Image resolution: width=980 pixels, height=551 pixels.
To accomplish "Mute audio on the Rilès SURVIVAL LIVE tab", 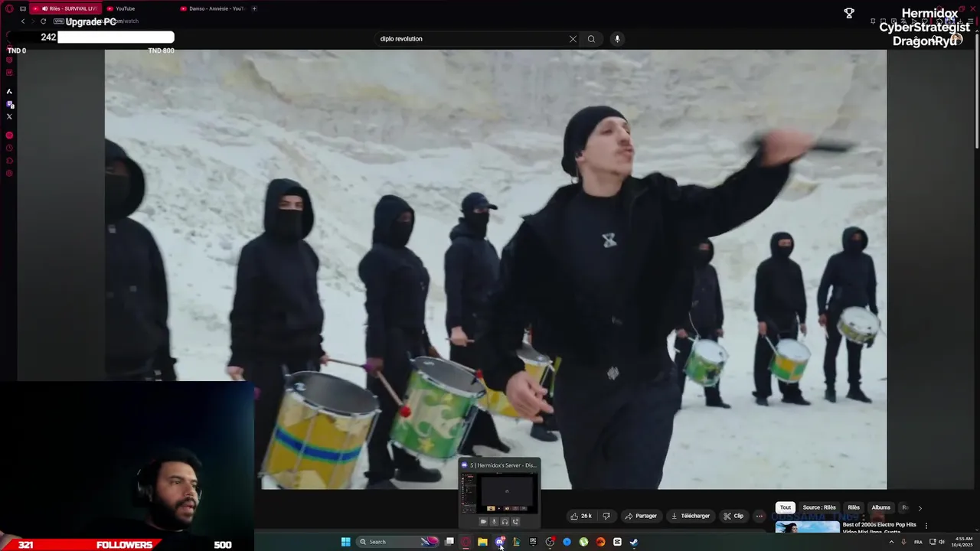I will [x=45, y=8].
